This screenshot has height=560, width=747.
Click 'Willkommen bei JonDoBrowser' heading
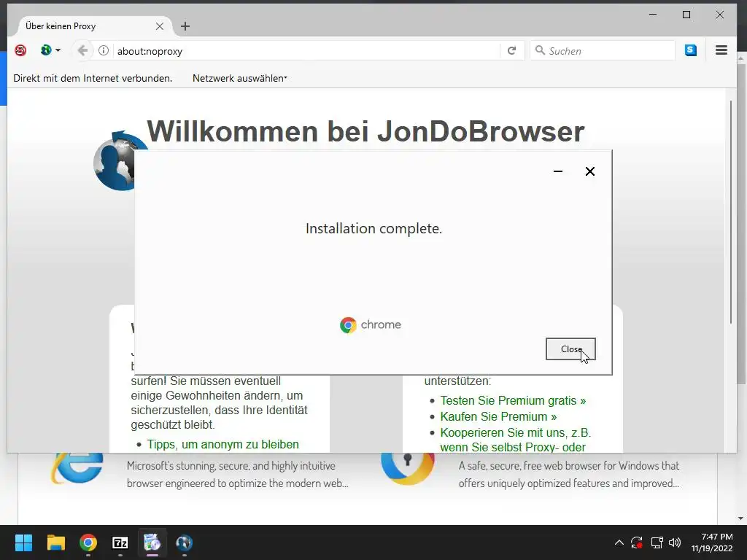pos(365,131)
